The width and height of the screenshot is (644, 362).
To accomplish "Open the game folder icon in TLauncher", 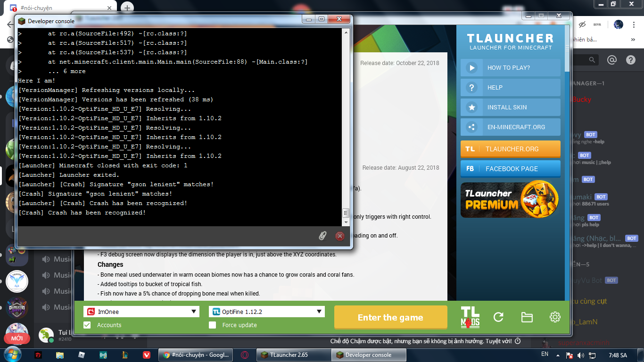I will [x=527, y=317].
